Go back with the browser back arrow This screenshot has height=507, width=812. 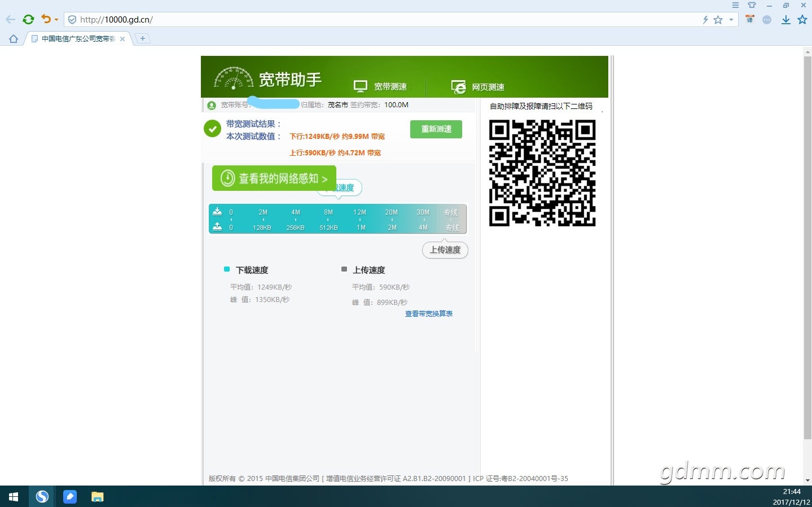click(x=10, y=20)
